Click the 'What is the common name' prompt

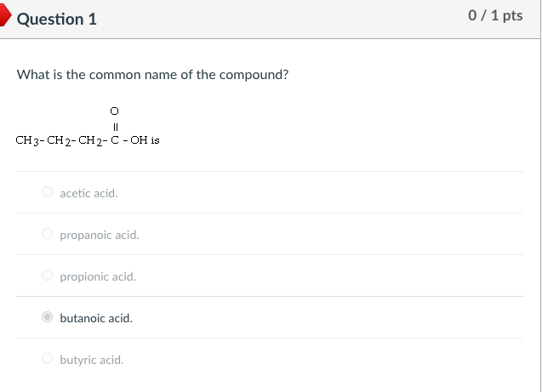pyautogui.click(x=152, y=75)
